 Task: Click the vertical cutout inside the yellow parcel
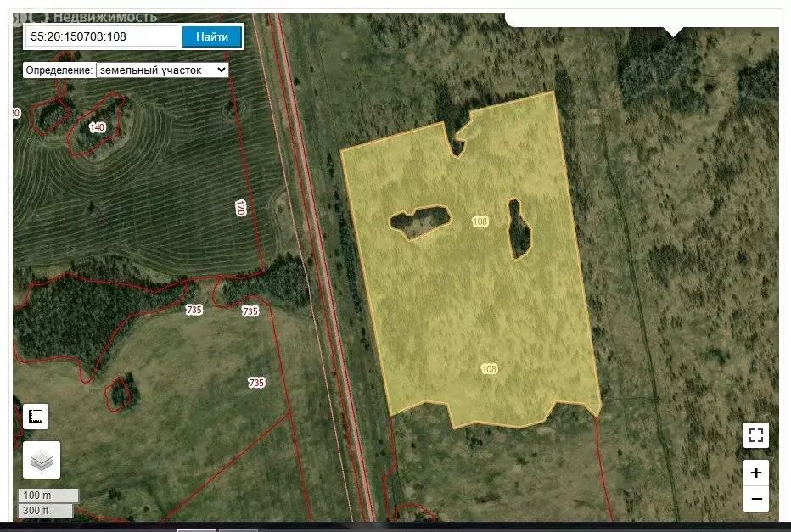coord(519,229)
